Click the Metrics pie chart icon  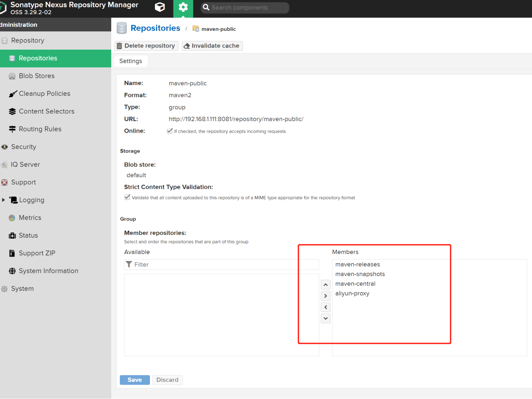[12, 218]
